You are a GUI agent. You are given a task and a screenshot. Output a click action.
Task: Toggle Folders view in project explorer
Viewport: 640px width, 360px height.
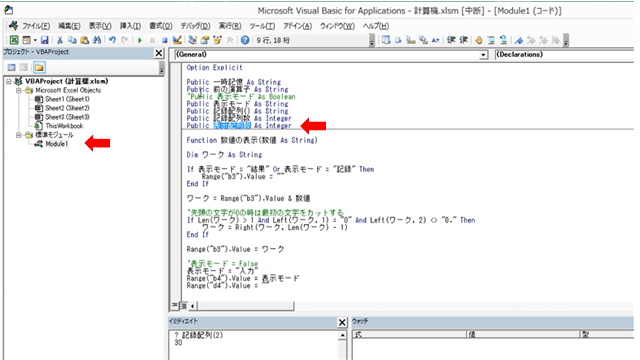(39, 67)
